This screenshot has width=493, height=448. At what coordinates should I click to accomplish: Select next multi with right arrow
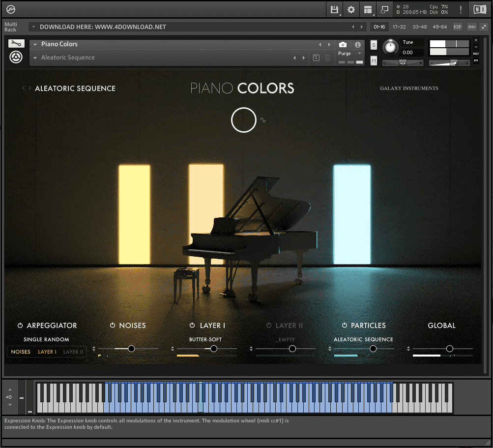pos(362,27)
